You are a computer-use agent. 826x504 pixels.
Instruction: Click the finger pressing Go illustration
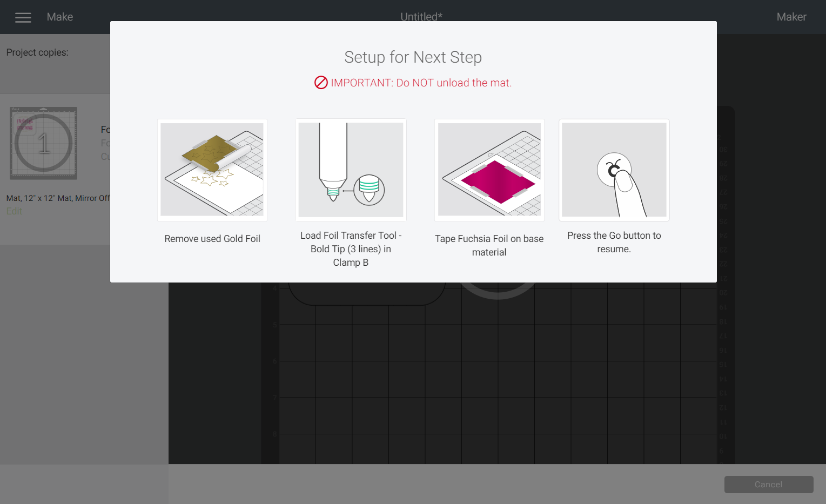point(614,170)
